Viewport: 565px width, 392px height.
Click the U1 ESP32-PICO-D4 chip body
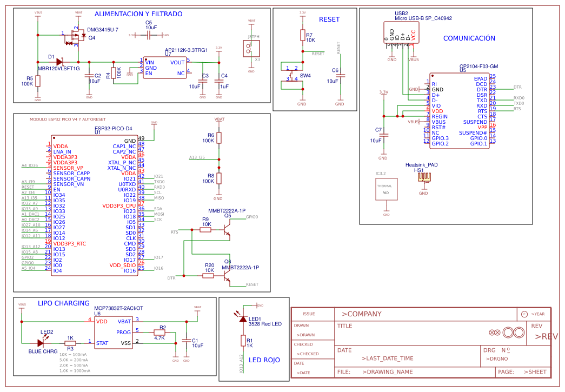95,205
